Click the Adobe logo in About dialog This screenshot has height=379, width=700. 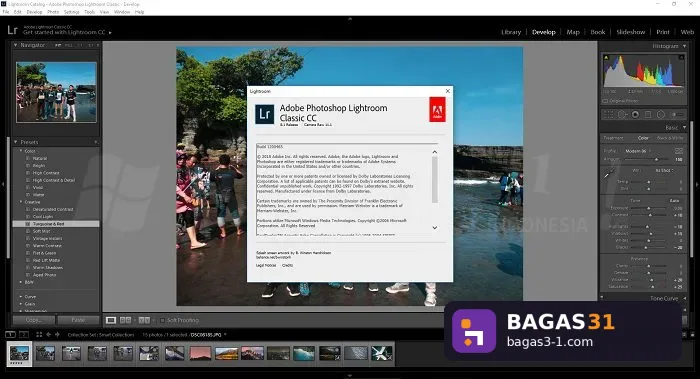pyautogui.click(x=437, y=109)
